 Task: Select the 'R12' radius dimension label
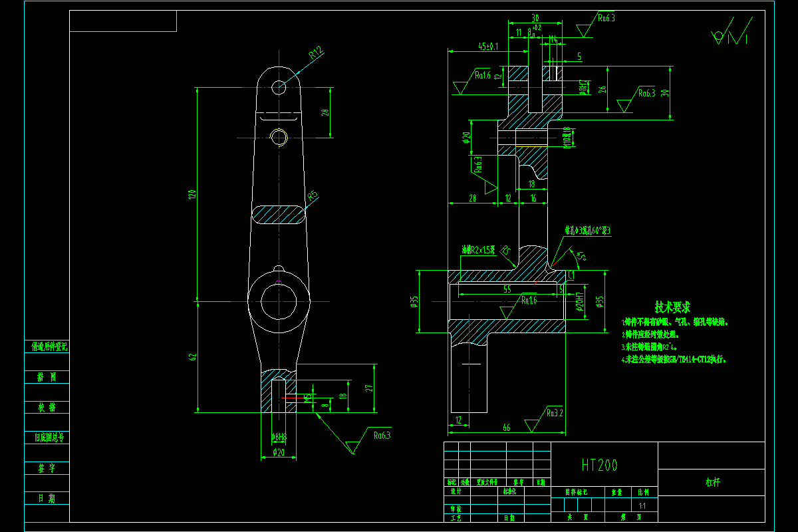[x=315, y=52]
